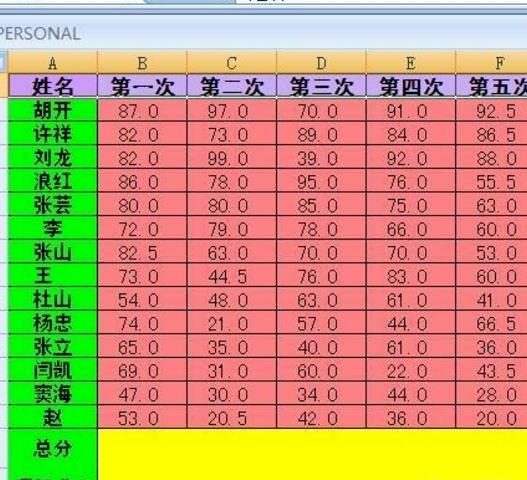Select 闫凯's 第五次 score 43.5
Image resolution: width=527 pixels, height=480 pixels.
491,369
